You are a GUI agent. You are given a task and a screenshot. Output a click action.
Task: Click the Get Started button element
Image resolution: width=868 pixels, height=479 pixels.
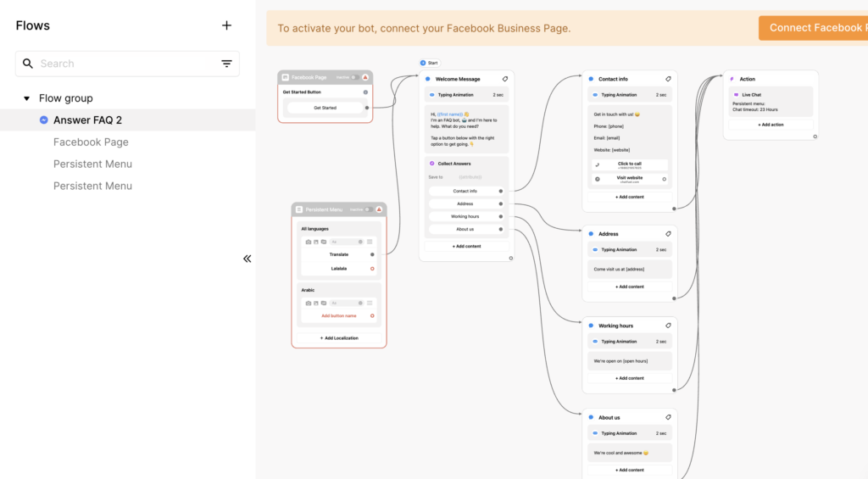point(325,108)
